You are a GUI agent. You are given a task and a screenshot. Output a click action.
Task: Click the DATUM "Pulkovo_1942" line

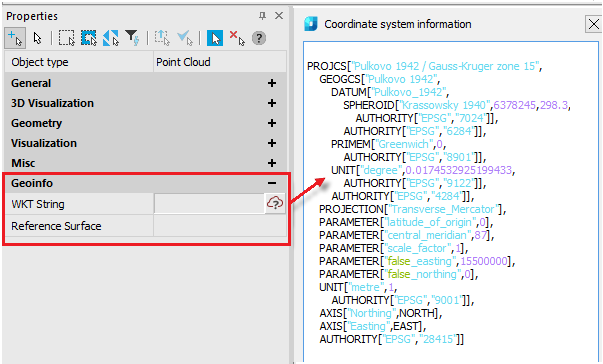point(390,92)
